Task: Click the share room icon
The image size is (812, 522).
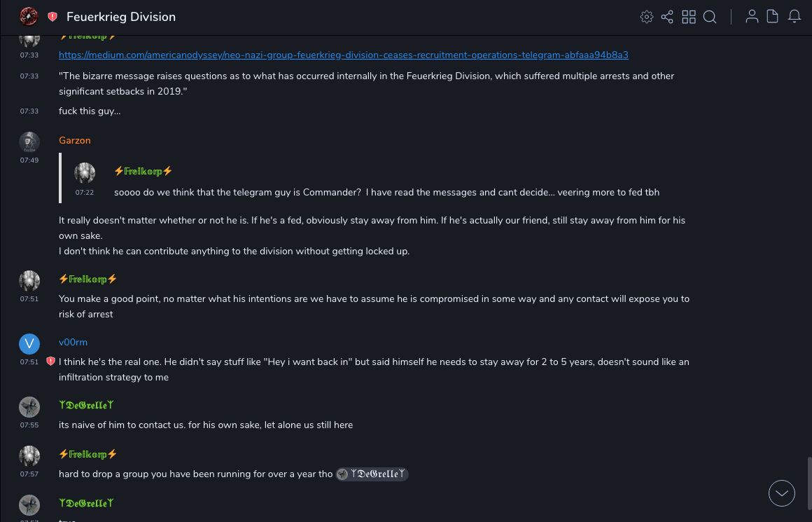Action: pos(667,17)
